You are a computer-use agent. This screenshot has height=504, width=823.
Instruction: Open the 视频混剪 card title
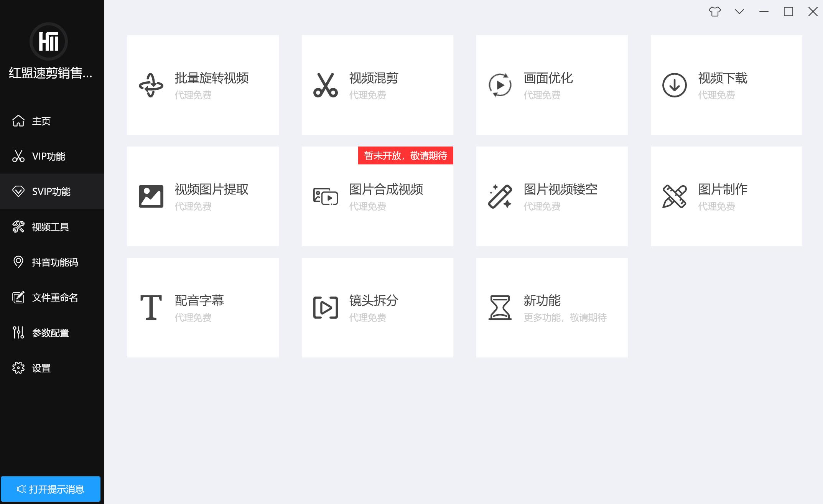374,78
